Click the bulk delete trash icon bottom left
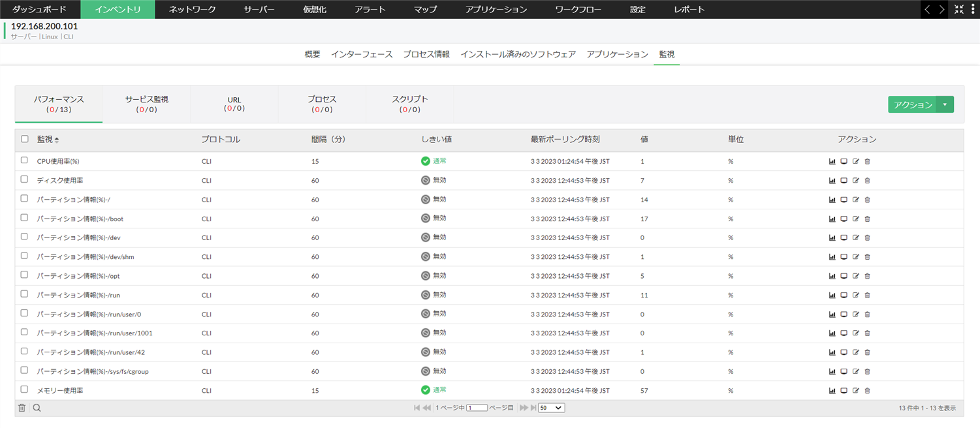980x428 pixels. coord(22,407)
